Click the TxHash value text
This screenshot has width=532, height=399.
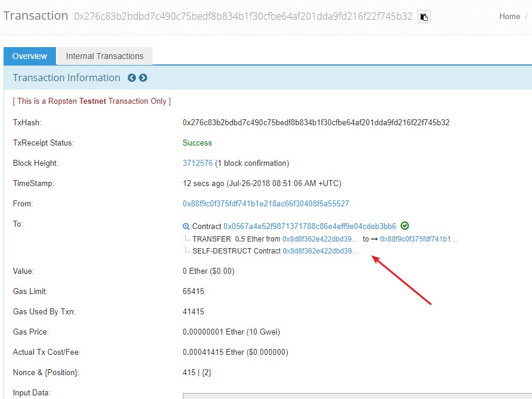tap(316, 123)
